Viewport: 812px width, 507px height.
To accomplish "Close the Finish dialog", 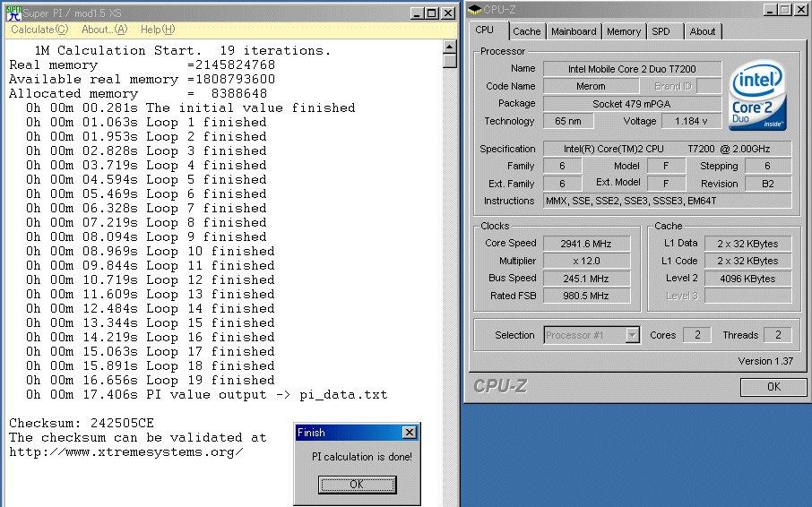I will point(409,432).
